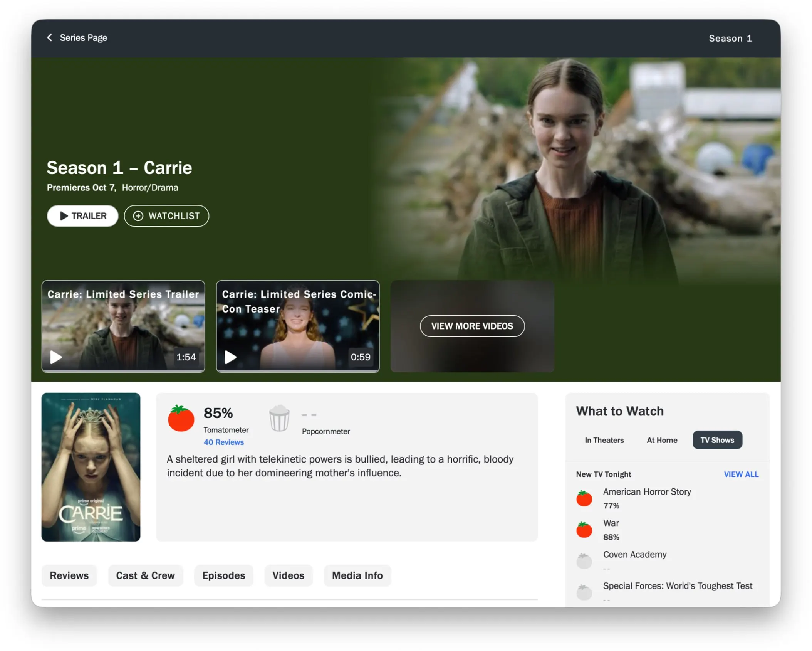This screenshot has width=812, height=651.
Task: Switch to At Home tab
Action: point(662,440)
